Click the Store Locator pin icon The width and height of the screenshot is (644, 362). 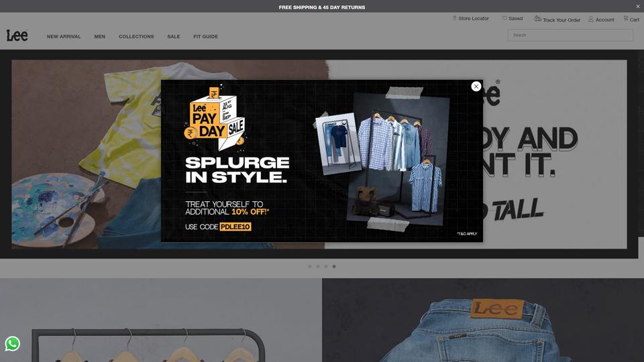click(x=454, y=18)
